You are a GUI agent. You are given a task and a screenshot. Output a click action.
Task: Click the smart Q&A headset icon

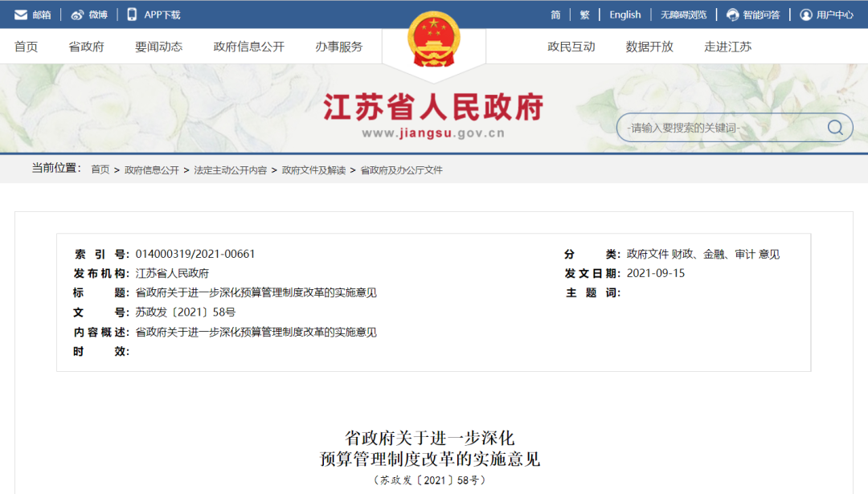click(732, 15)
